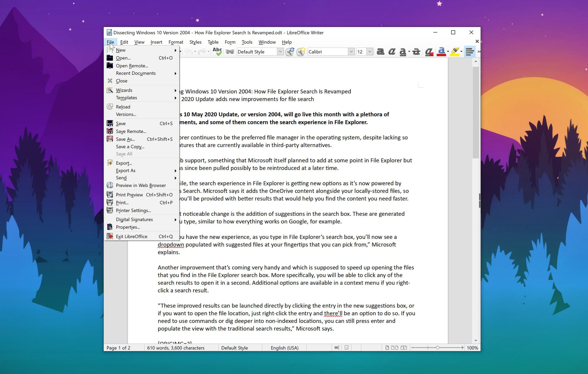The width and height of the screenshot is (588, 374).
Task: Apply the red font color
Action: click(441, 51)
